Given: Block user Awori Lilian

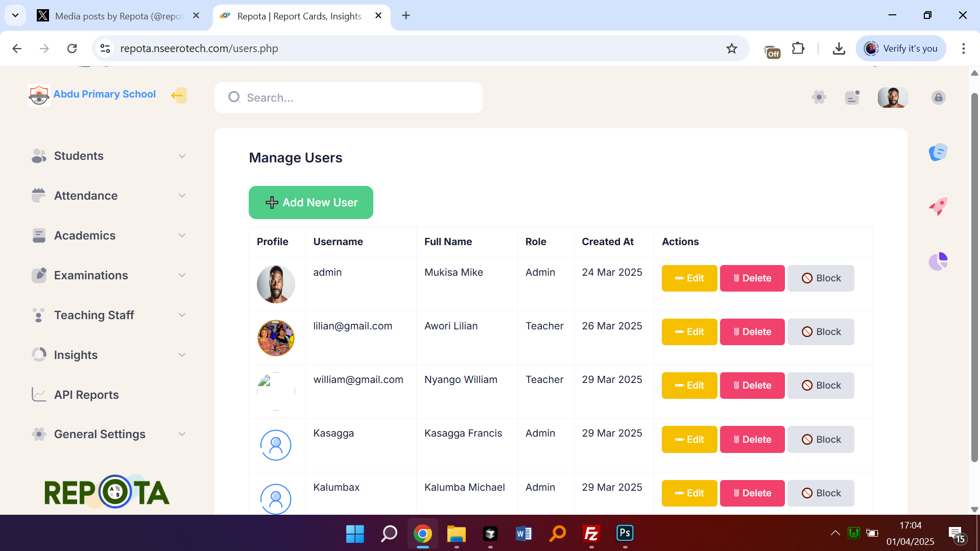Looking at the screenshot, I should click(x=820, y=332).
